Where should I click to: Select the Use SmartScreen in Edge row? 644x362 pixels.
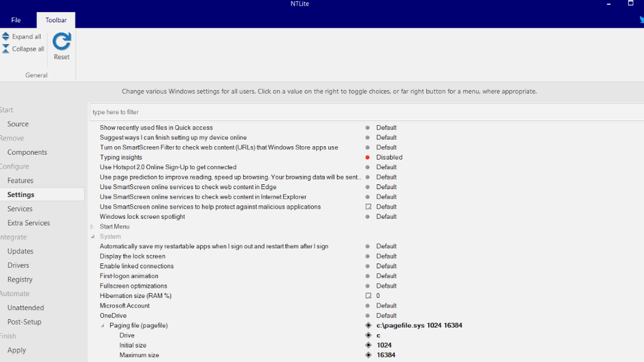[188, 187]
